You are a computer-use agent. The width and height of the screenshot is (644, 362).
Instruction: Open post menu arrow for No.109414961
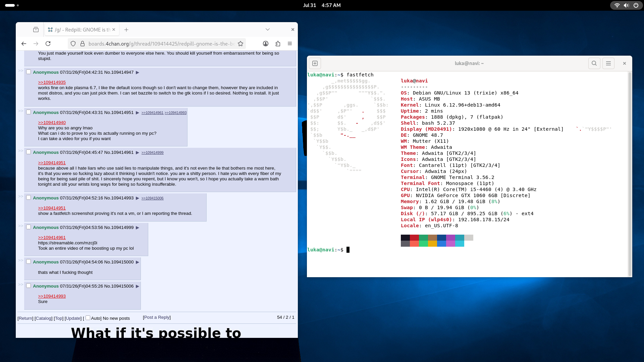pyautogui.click(x=138, y=153)
